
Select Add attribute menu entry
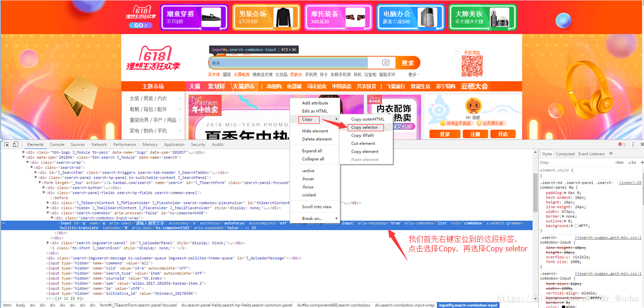tap(315, 103)
